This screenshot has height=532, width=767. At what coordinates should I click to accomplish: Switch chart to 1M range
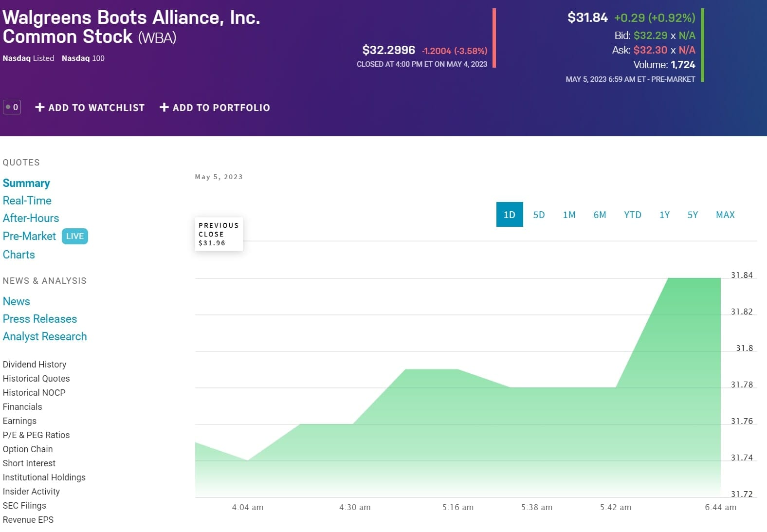tap(569, 215)
